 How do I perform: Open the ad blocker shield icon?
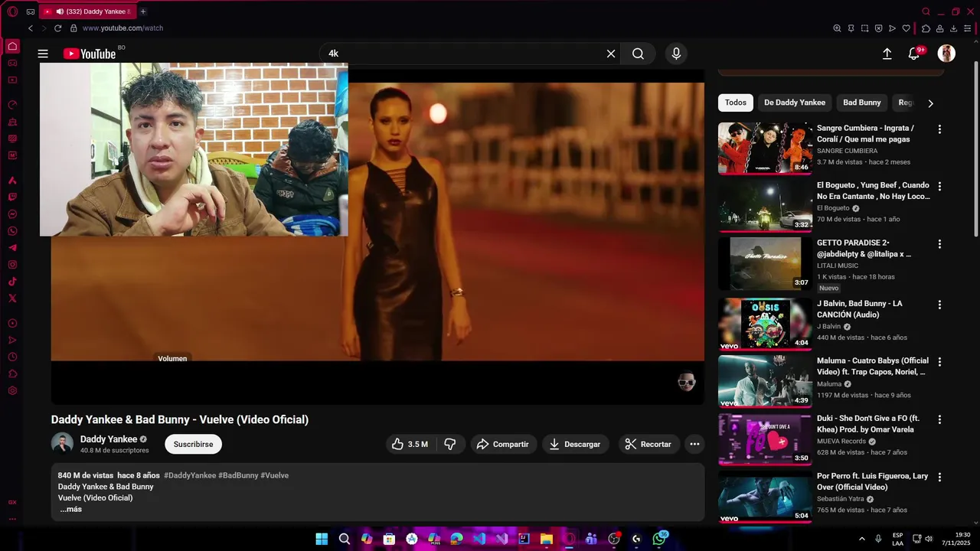[879, 28]
